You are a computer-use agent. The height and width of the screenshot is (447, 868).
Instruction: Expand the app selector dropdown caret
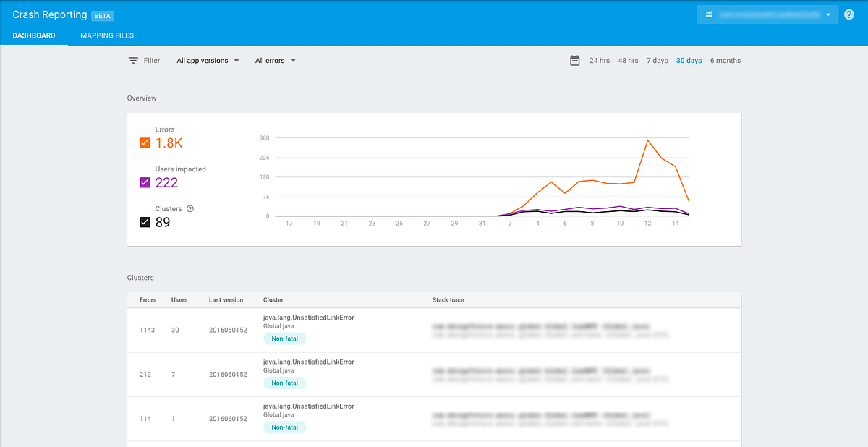click(x=828, y=14)
